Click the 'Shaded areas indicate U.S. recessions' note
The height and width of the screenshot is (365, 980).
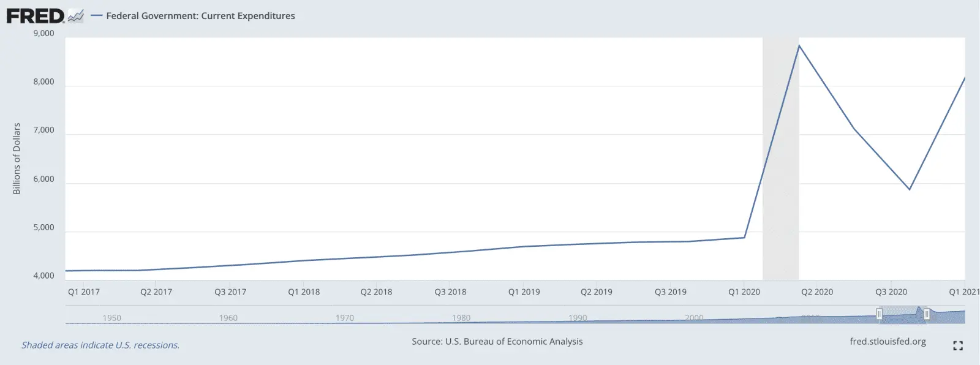point(100,345)
